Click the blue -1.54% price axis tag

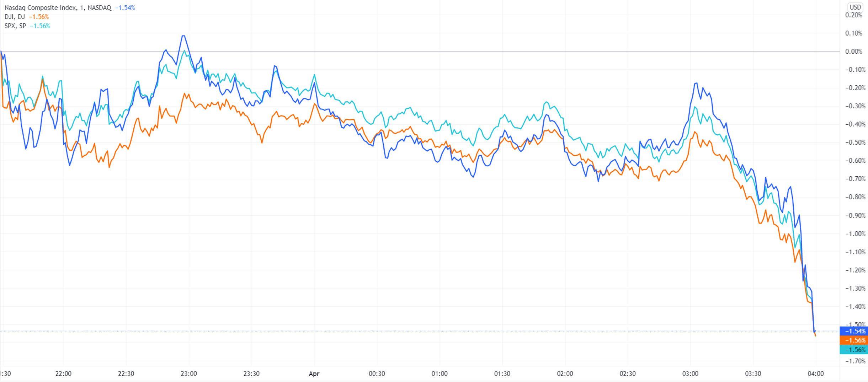click(853, 331)
